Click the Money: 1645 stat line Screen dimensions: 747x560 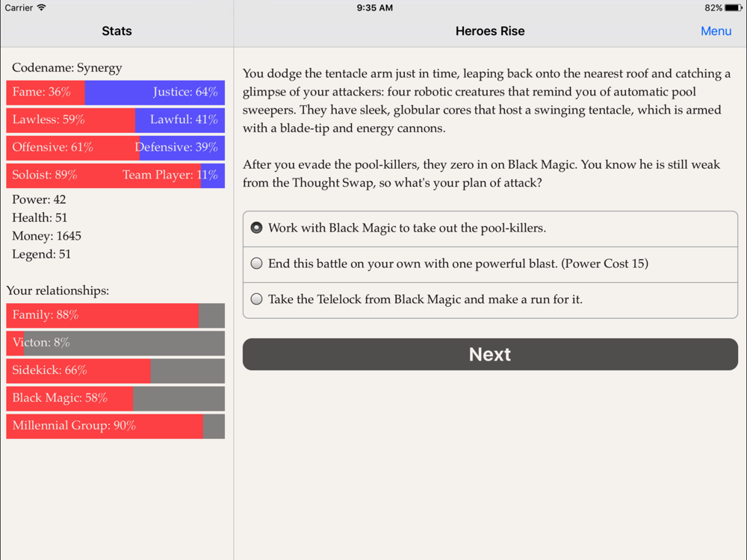(46, 236)
